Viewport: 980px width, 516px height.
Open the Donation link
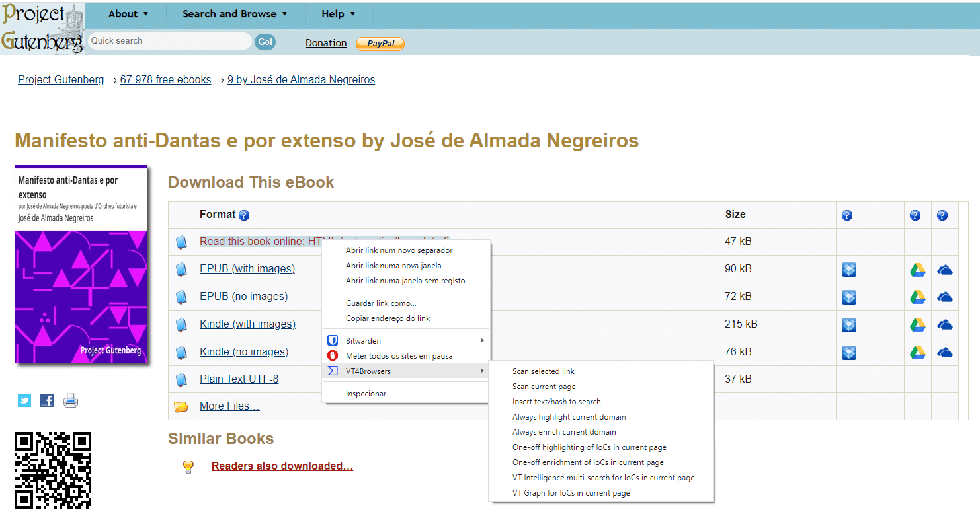click(x=326, y=43)
